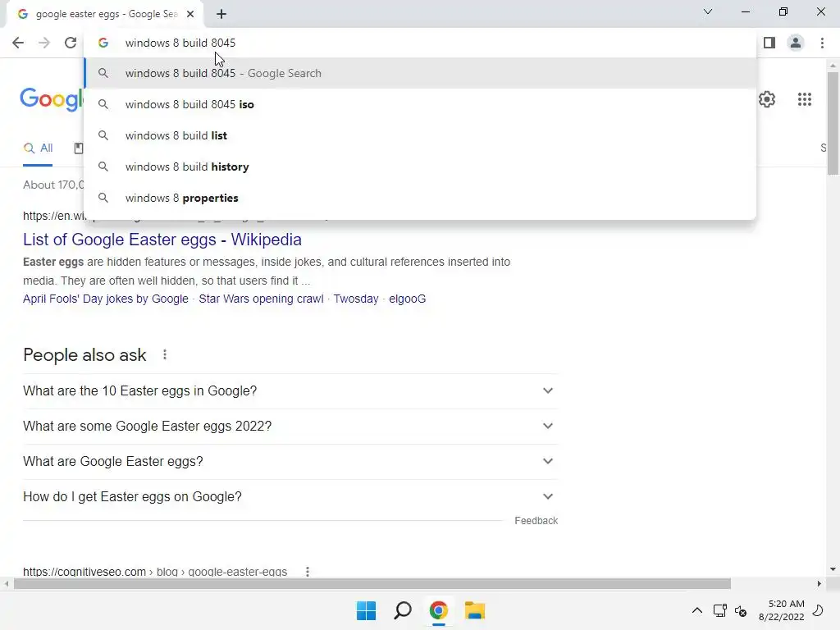This screenshot has height=630, width=840.
Task: Expand How do I get Easter eggs on Google
Action: [x=290, y=497]
